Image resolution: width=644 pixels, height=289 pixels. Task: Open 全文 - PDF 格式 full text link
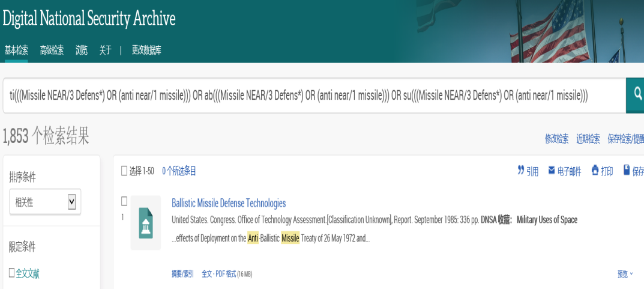tap(219, 274)
